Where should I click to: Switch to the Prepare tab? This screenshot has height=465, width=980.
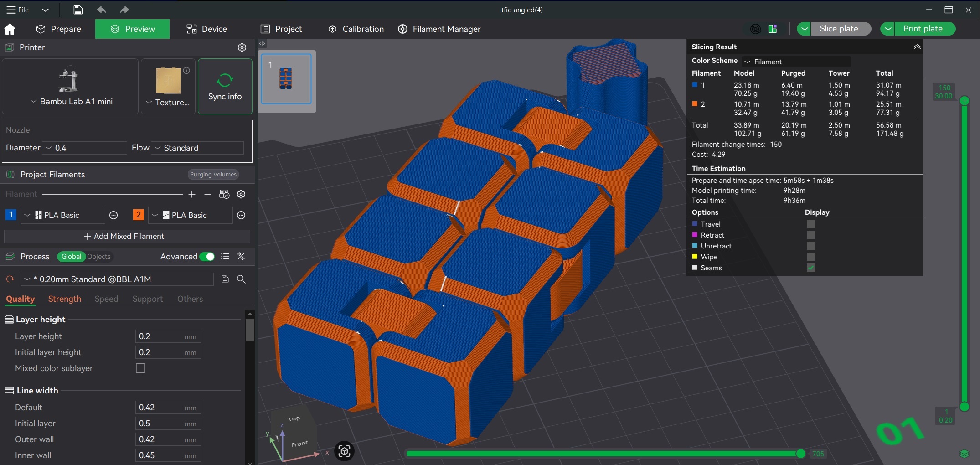(58, 29)
